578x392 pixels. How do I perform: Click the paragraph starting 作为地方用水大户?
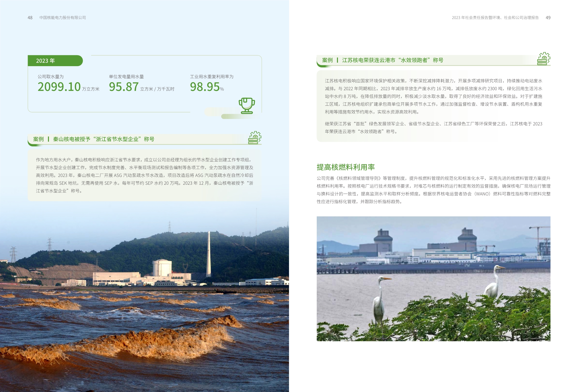[x=144, y=175]
